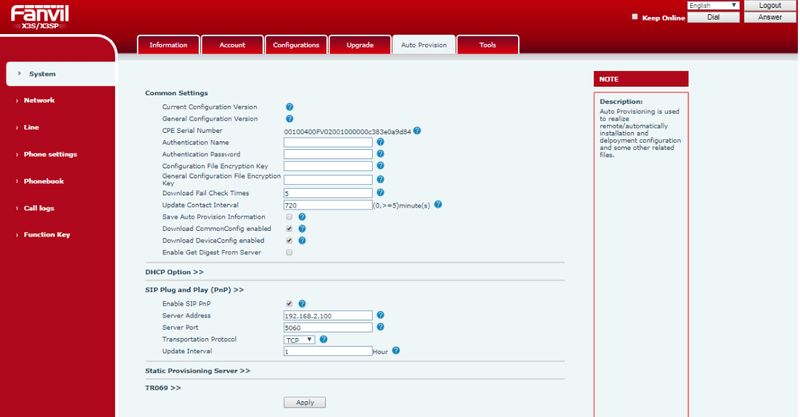Switch to the Upgrade tab
Image resolution: width=800 pixels, height=417 pixels.
pos(359,45)
